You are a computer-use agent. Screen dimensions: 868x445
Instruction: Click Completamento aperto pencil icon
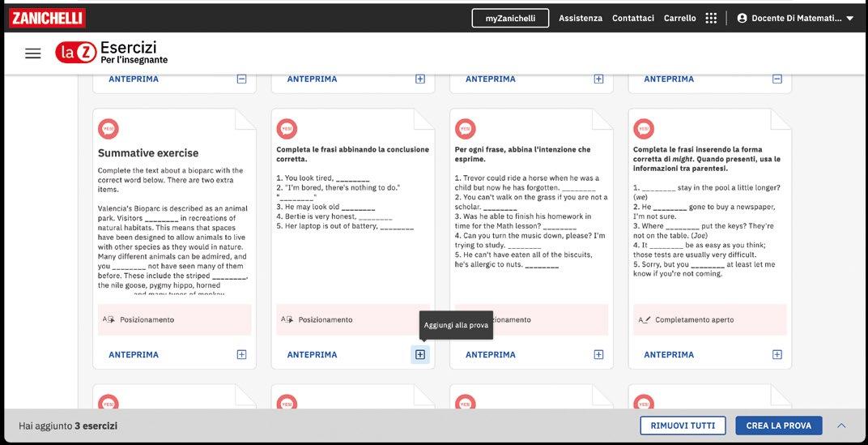(x=645, y=319)
